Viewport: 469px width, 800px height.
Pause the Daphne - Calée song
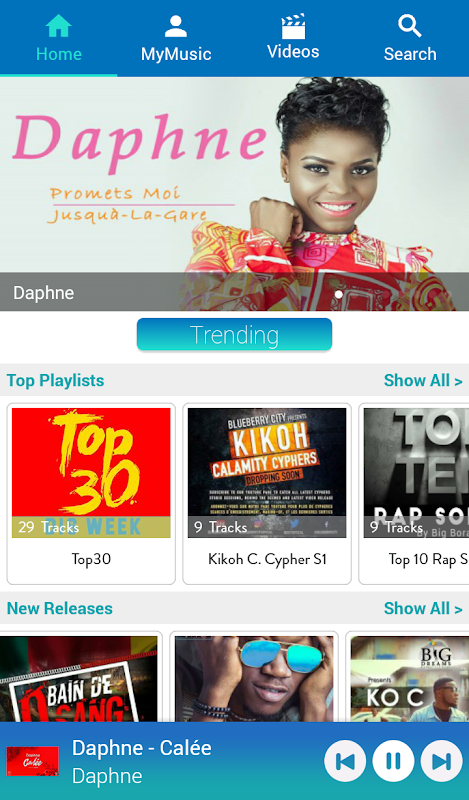tap(393, 761)
